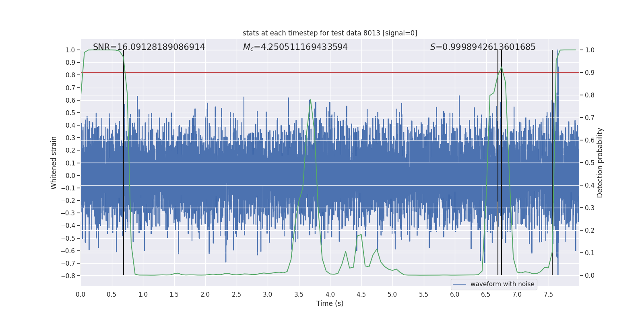Click the green curve peak near 3.7 seconds
Screen dimensions: 644x322
pos(310,100)
